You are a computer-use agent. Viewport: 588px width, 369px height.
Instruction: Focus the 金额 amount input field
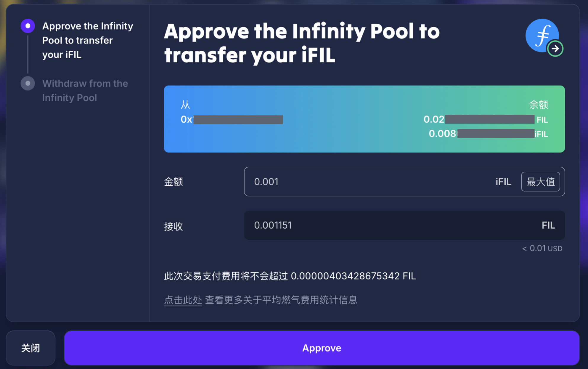coord(367,182)
